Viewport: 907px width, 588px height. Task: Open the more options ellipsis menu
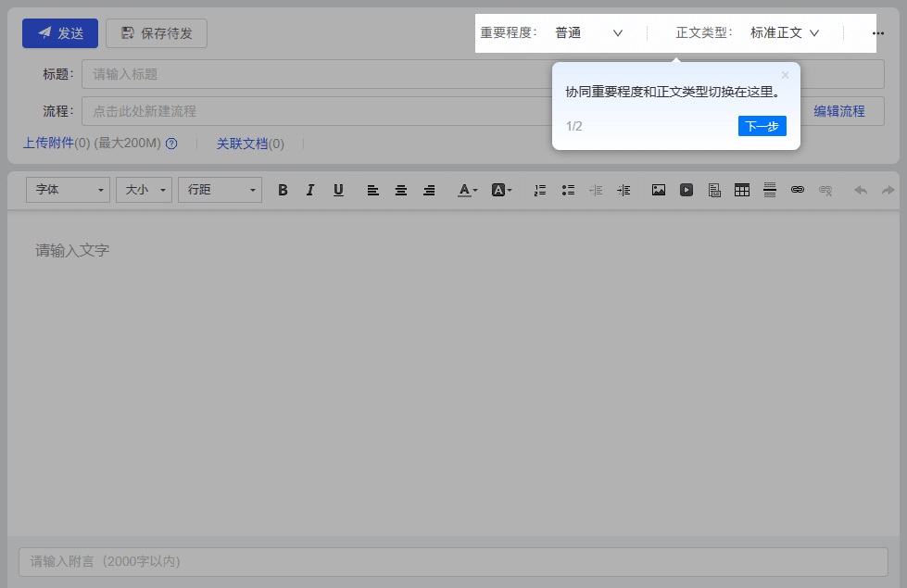[877, 33]
